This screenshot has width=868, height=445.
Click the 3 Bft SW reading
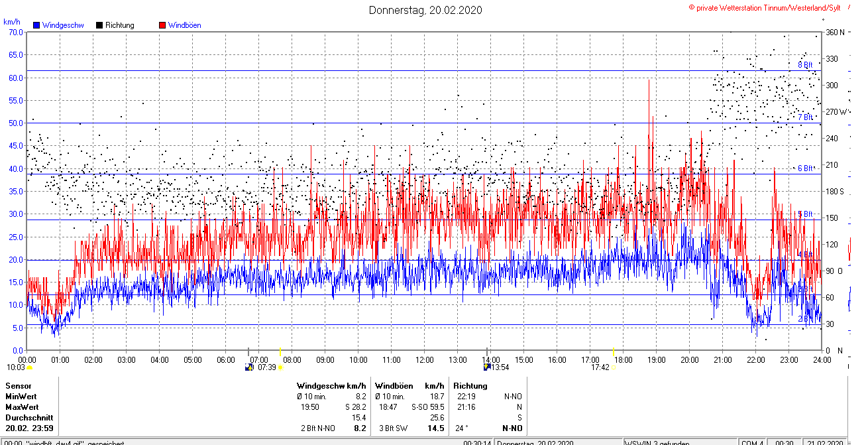(x=393, y=428)
